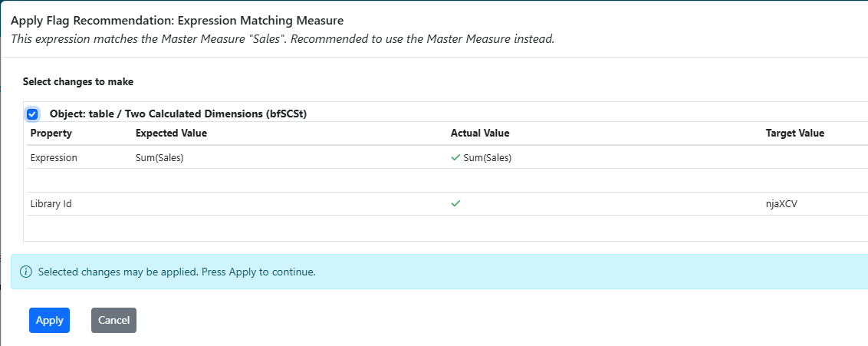Click the Sum(Sales) text under Expected Value
The image size is (868, 346).
(x=159, y=158)
